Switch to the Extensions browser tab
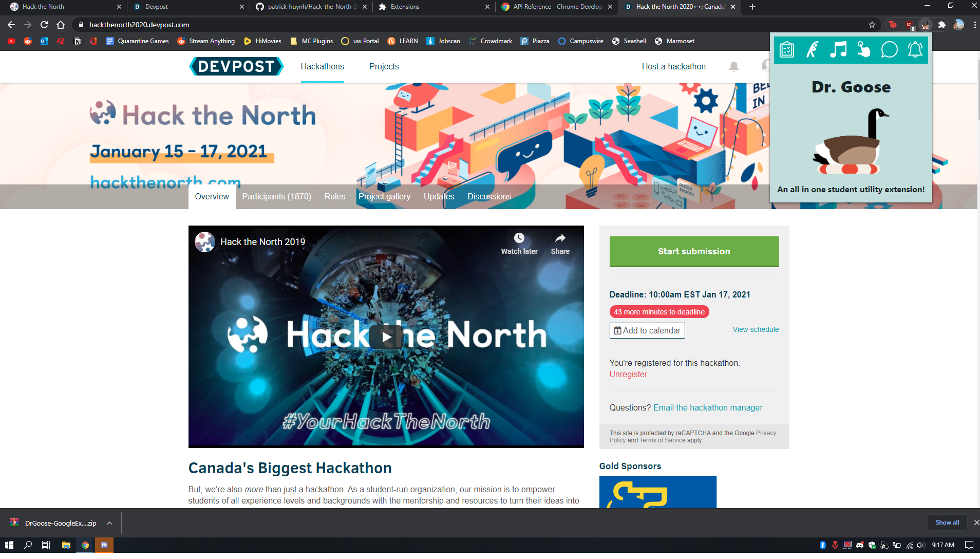 coord(434,7)
